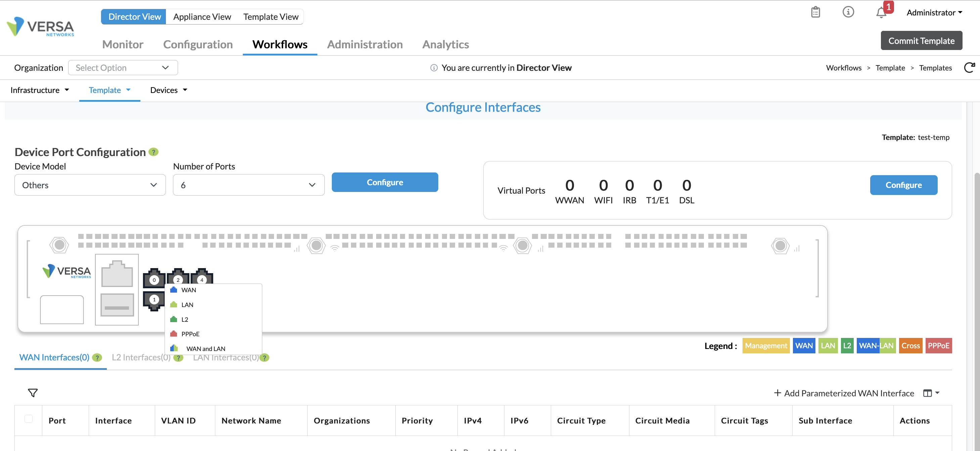Click the Versa Networks logo
Screen dimensions: 980x451
click(x=40, y=27)
